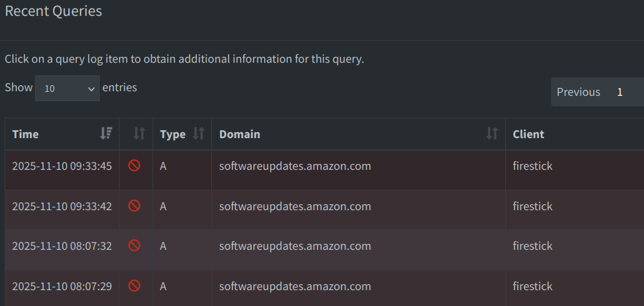The height and width of the screenshot is (306, 644).
Task: Click softwareupdates.amazon.com domain in first row
Action: pyautogui.click(x=295, y=167)
